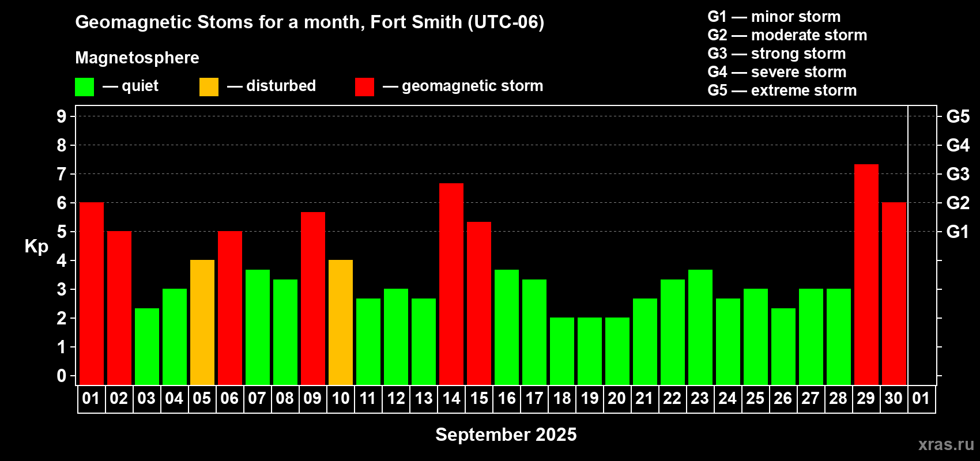The width and height of the screenshot is (980, 461).
Task: Click the October 01 date cell
Action: tap(921, 399)
